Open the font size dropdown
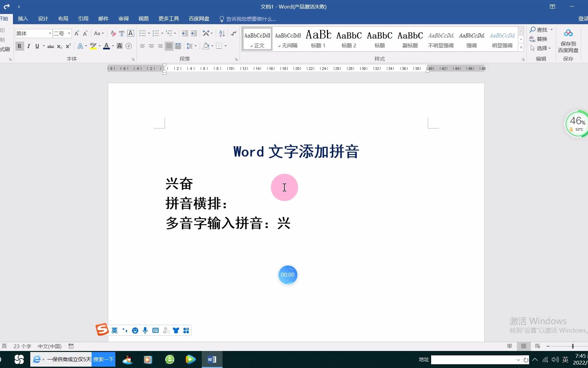 (68, 33)
